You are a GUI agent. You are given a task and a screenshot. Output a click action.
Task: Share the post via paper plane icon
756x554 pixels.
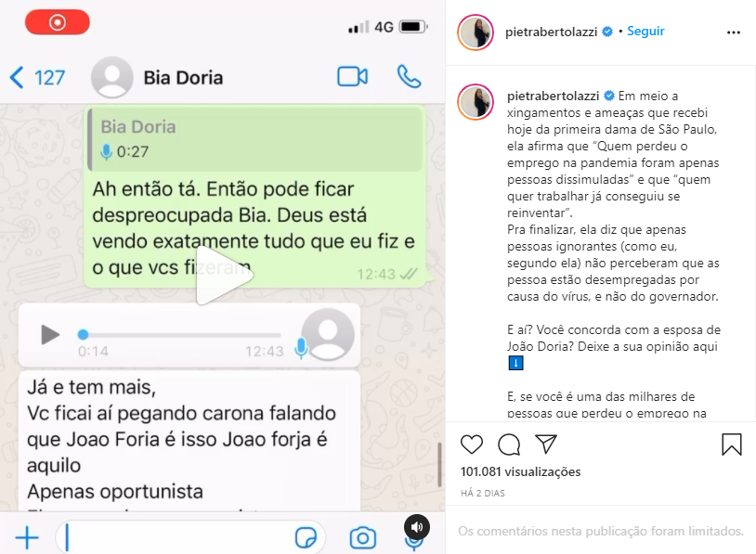coord(546,444)
